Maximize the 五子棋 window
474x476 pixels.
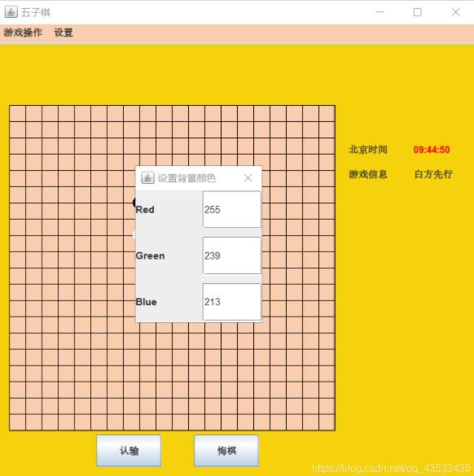tap(418, 12)
